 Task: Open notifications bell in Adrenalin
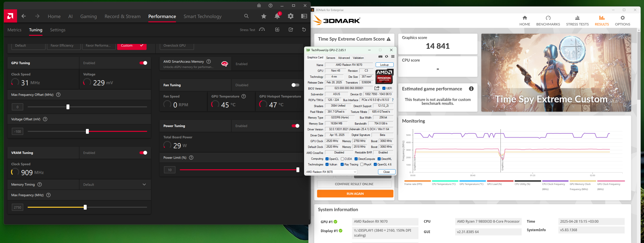click(x=277, y=16)
